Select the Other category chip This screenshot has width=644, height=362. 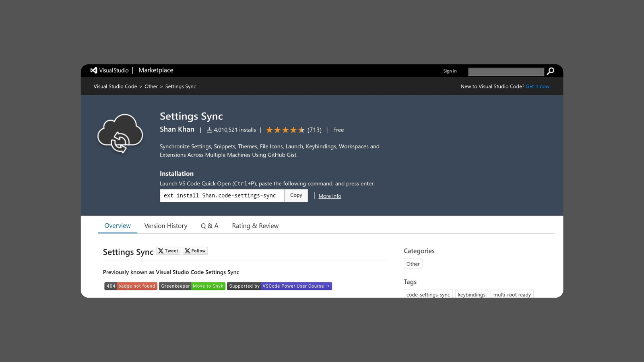coord(413,264)
